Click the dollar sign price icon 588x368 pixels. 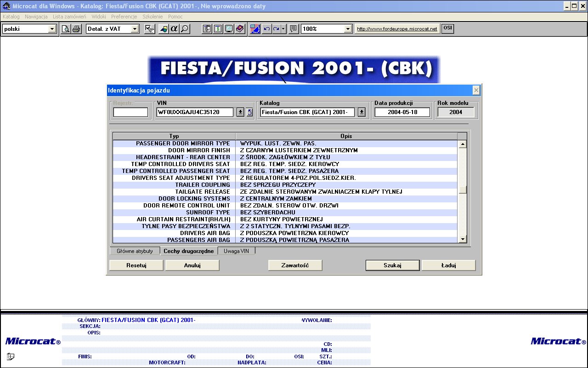pos(218,29)
